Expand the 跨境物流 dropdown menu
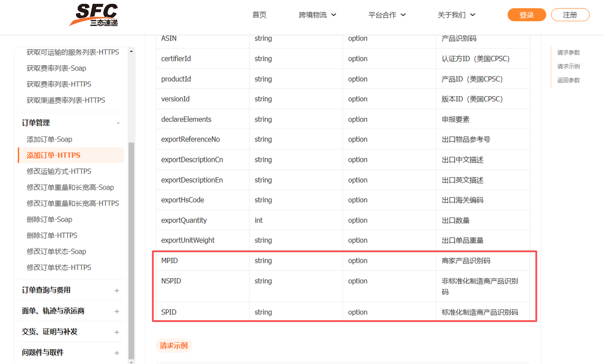Viewport: 604px width, 364px height. tap(318, 15)
